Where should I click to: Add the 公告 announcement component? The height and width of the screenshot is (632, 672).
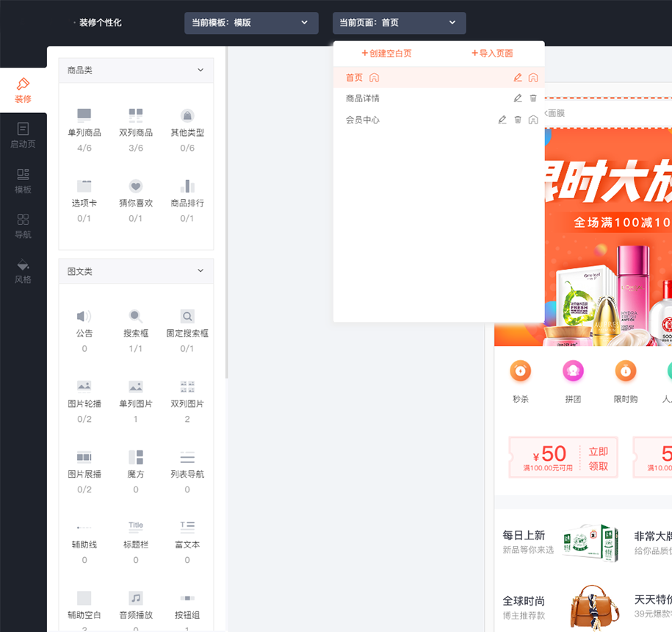tap(84, 331)
